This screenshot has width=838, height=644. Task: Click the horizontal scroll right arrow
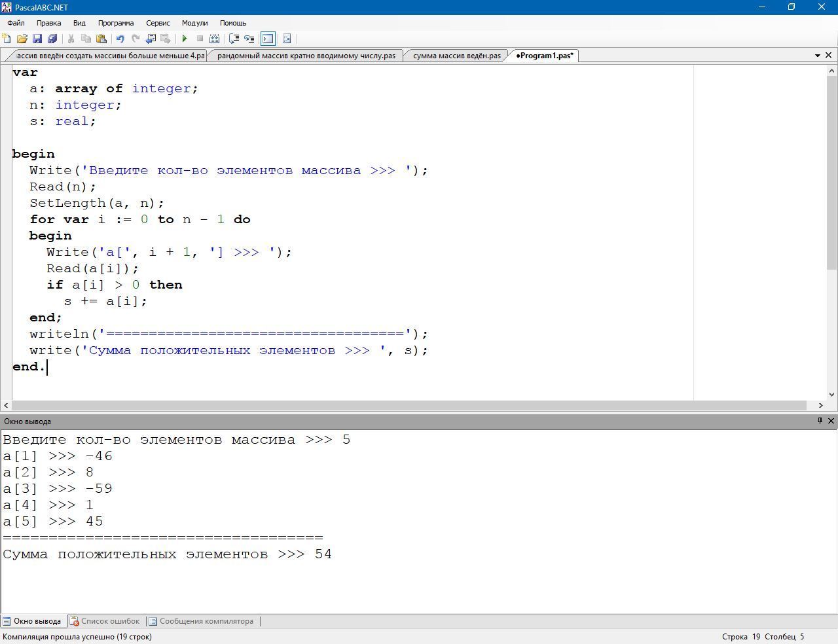pyautogui.click(x=820, y=406)
